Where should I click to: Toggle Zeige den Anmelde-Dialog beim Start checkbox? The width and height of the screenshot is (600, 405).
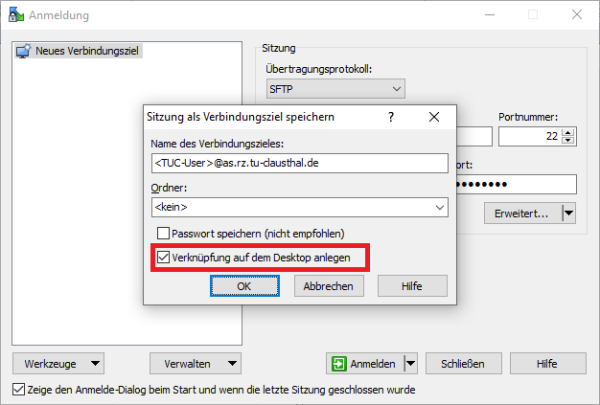[x=18, y=389]
